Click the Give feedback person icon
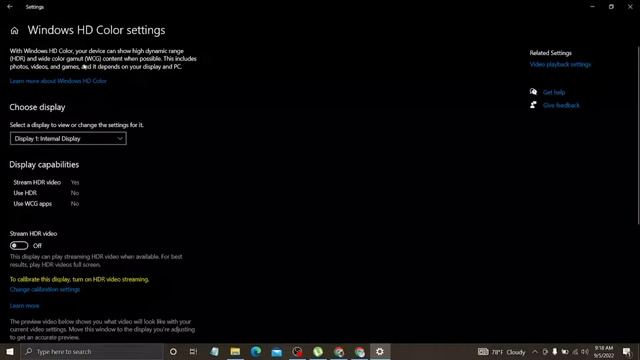The height and width of the screenshot is (360, 640). (533, 105)
